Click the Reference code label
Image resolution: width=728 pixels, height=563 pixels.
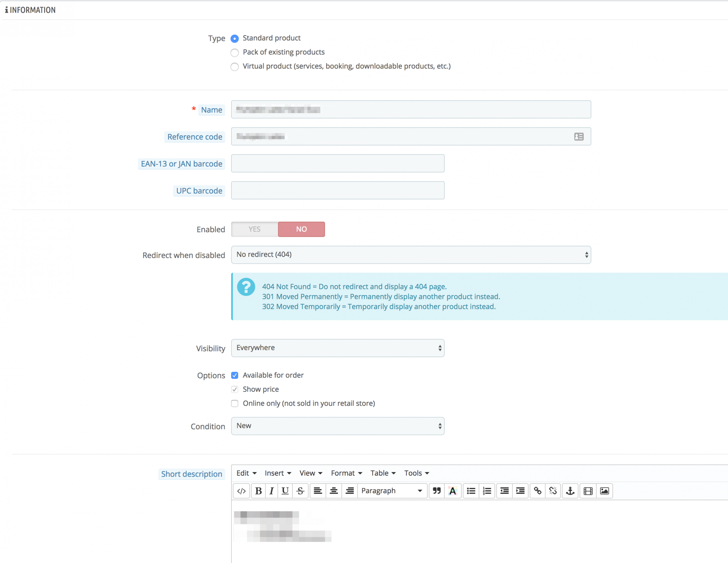pos(195,137)
